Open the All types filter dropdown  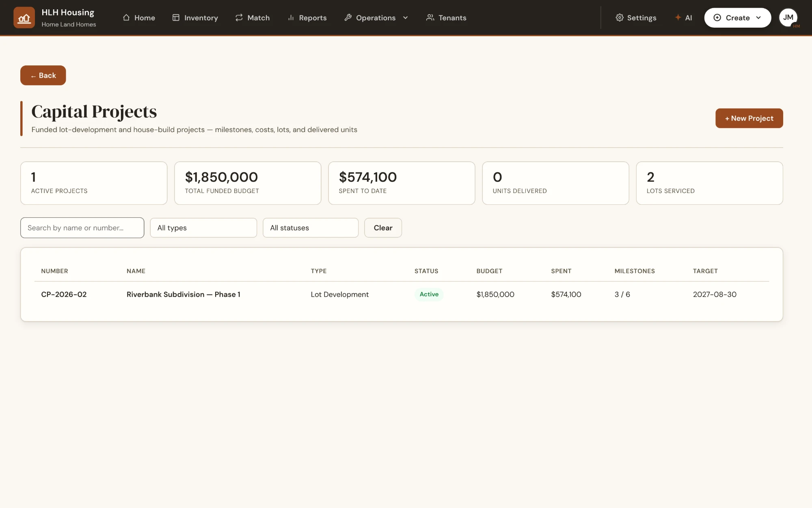203,228
